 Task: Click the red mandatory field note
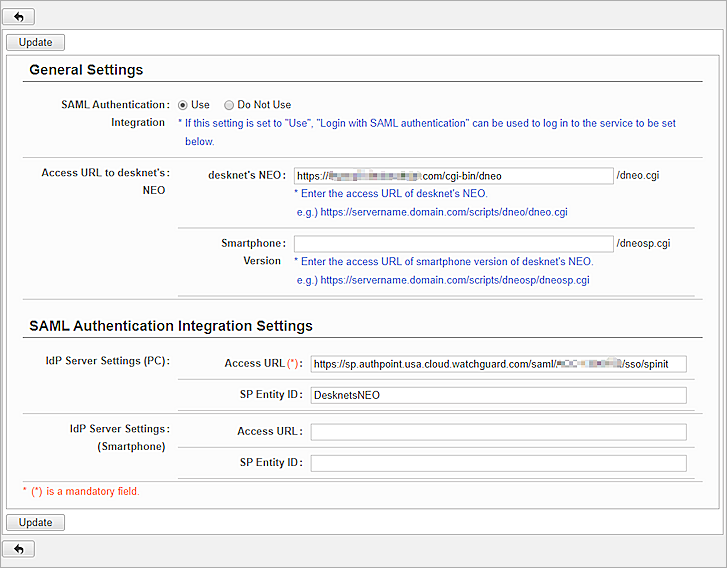[81, 491]
